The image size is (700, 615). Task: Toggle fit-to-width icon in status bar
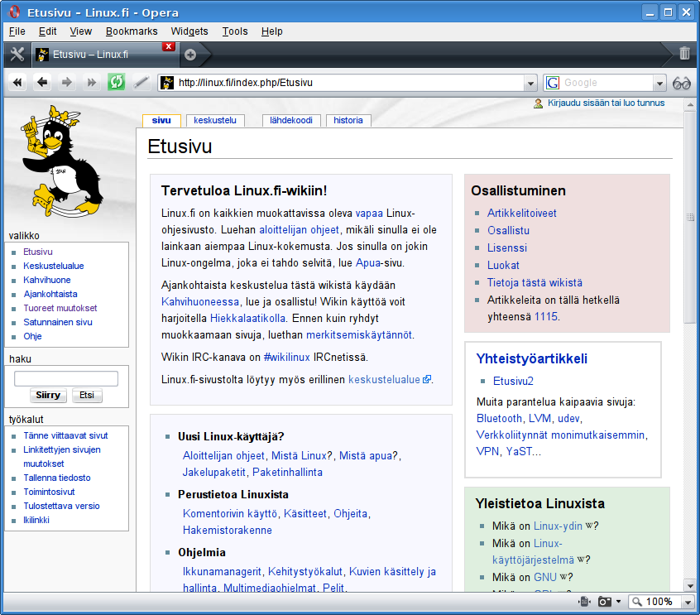584,602
